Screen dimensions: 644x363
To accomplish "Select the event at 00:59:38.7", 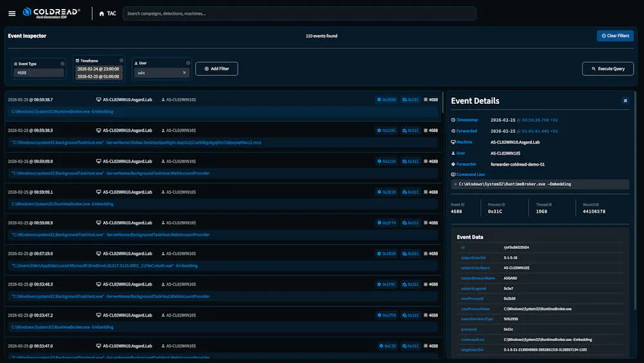I will pos(223,106).
